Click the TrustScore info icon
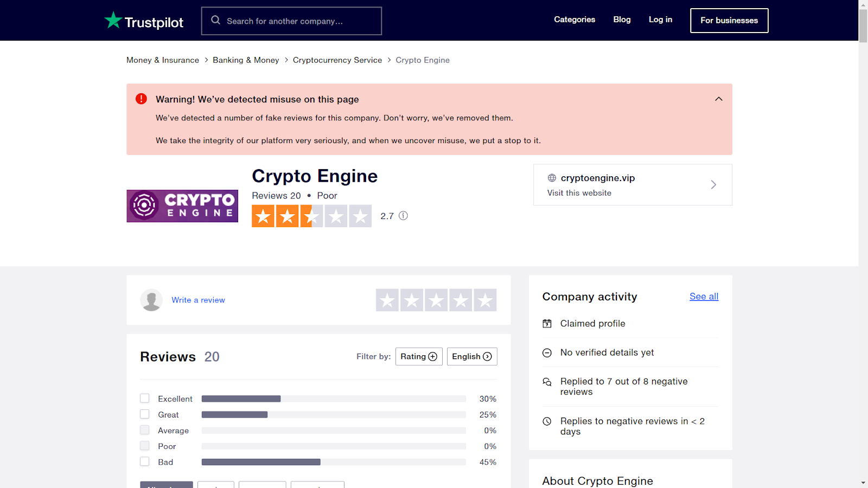This screenshot has height=488, width=868. point(403,216)
